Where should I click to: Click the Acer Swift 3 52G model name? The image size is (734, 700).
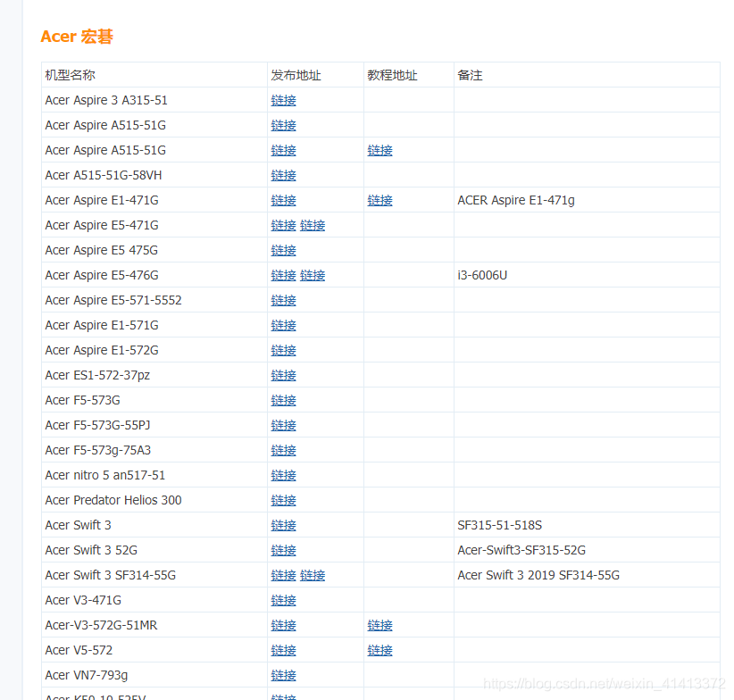(x=91, y=550)
